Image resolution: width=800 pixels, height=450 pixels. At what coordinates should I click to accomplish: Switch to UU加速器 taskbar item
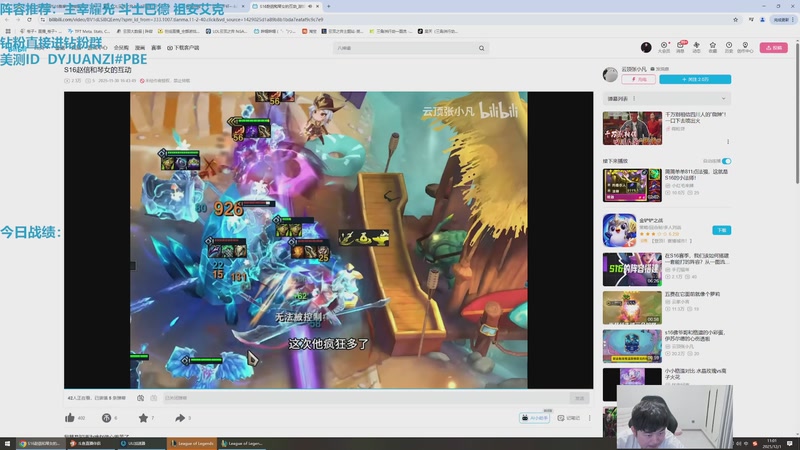click(141, 443)
